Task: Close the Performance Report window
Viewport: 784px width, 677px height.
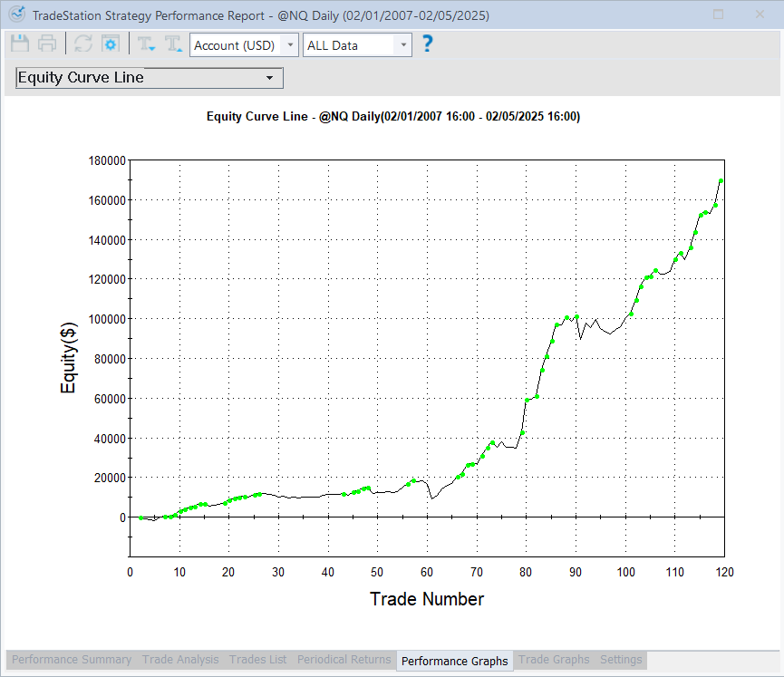Action: (x=760, y=15)
